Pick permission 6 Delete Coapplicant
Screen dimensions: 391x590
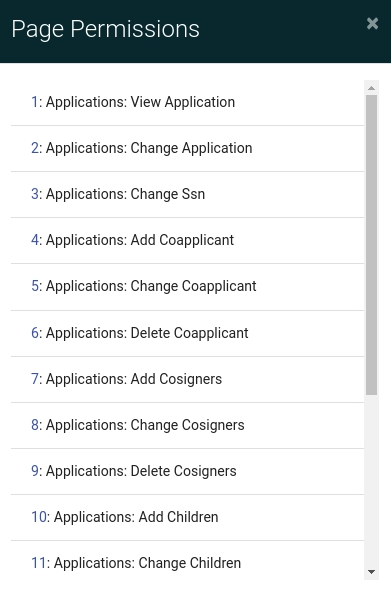tap(187, 333)
